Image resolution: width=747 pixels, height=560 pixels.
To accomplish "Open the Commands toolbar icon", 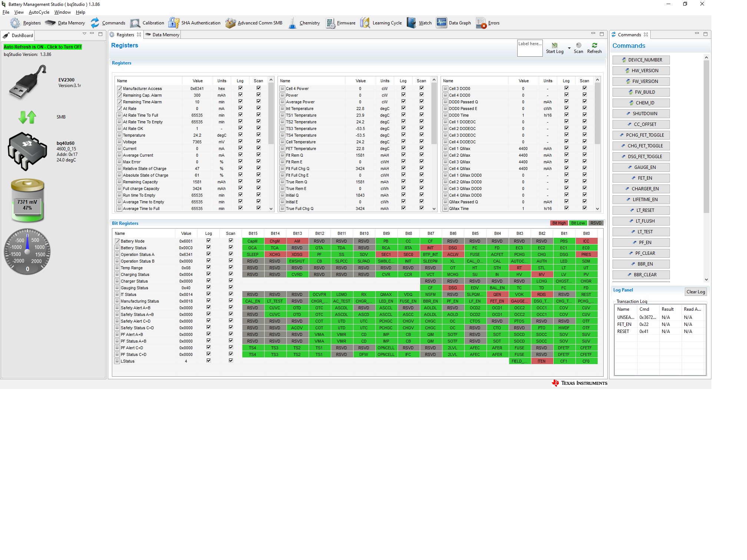I will click(x=108, y=23).
